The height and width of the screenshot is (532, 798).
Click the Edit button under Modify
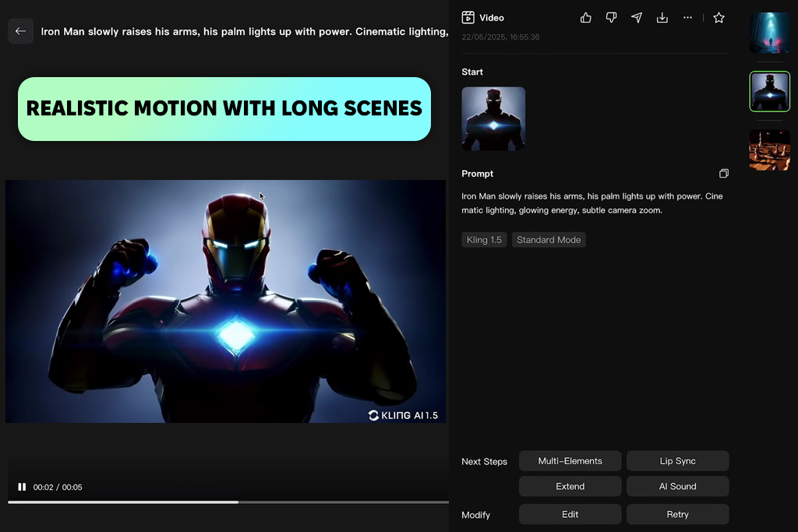[x=570, y=514]
